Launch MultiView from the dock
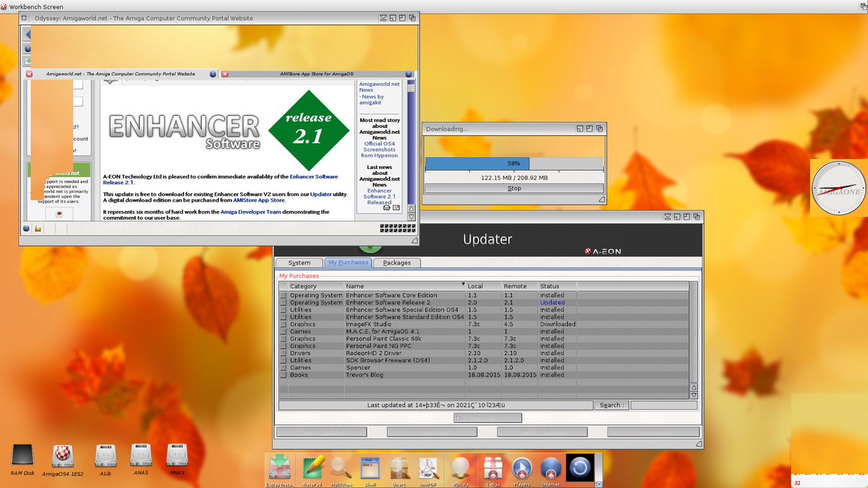This screenshot has width=868, height=488. [341, 471]
